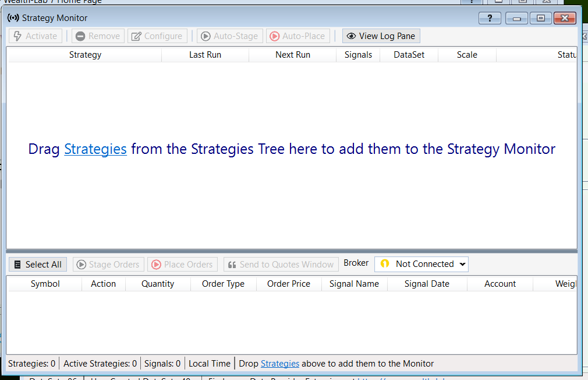Click the Stage Orders button
This screenshot has width=588, height=380.
(x=108, y=265)
